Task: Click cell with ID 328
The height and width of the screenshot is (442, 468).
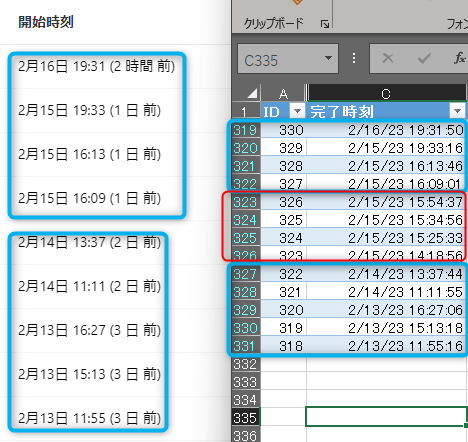Action: tap(283, 166)
